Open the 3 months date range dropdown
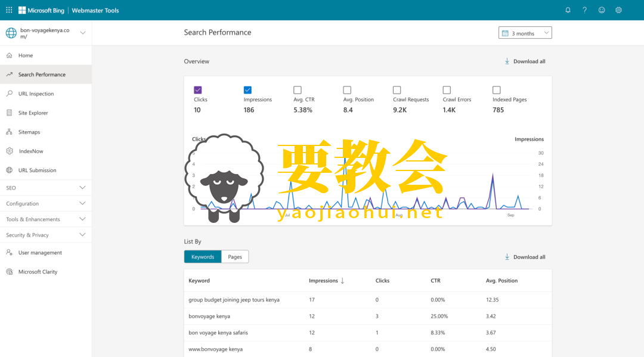The height and width of the screenshot is (357, 644). pos(525,33)
